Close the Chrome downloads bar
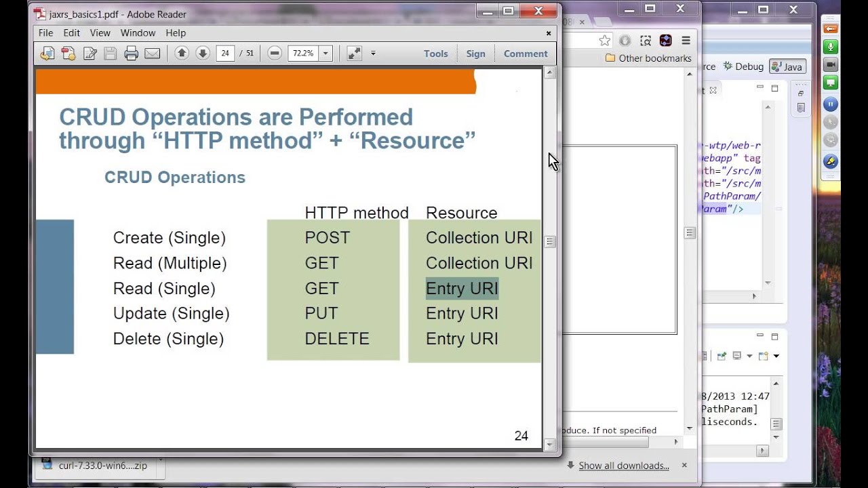The height and width of the screenshot is (488, 868). [x=684, y=465]
